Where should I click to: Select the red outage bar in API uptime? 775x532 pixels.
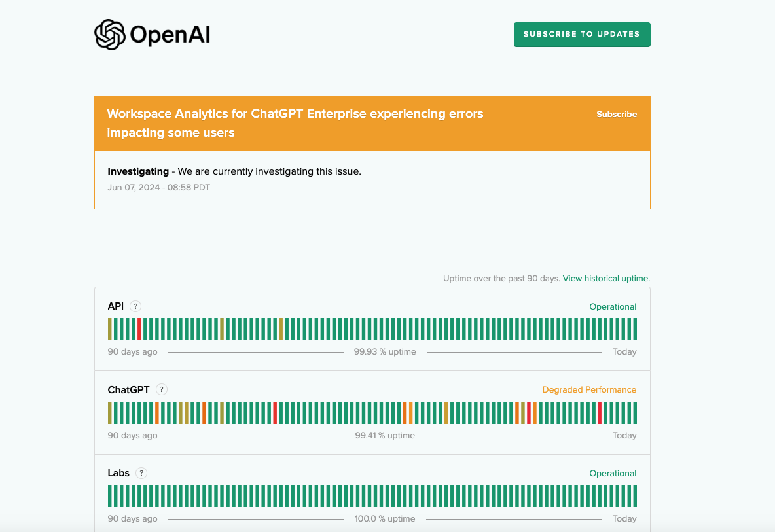pos(139,329)
